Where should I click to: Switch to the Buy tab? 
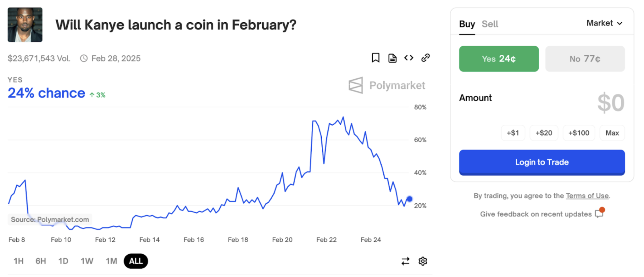point(467,24)
